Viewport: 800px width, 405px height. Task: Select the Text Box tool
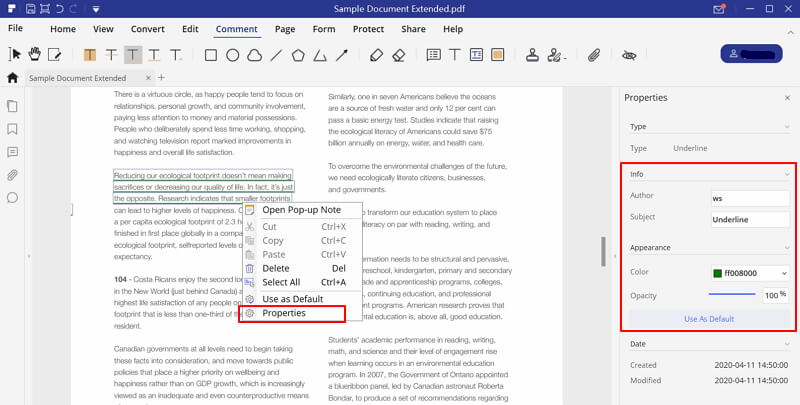[477, 55]
